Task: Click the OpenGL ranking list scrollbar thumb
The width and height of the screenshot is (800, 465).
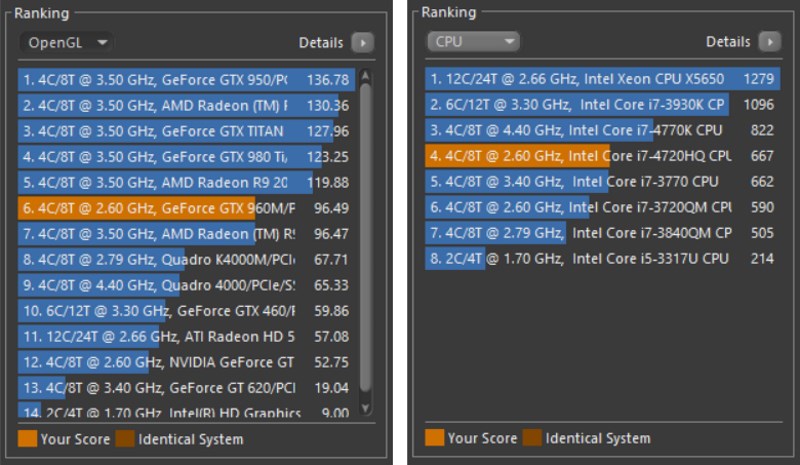Action: coord(365,237)
